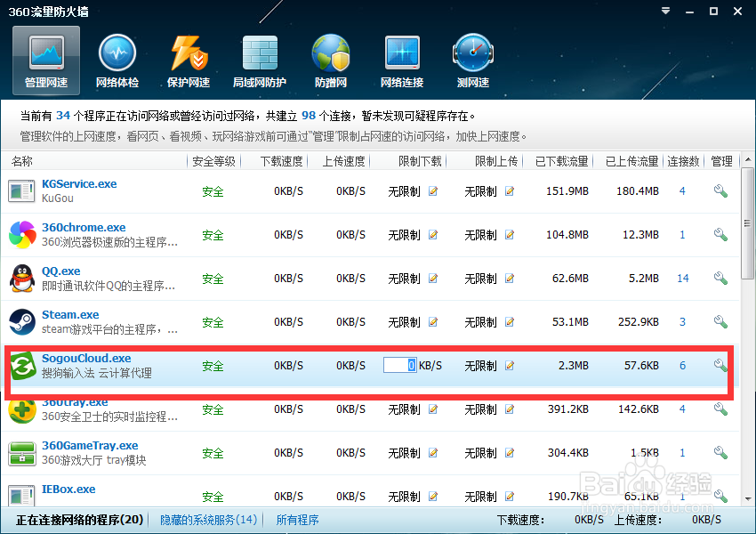
Task: Open Steam.exe program link
Action: point(70,314)
